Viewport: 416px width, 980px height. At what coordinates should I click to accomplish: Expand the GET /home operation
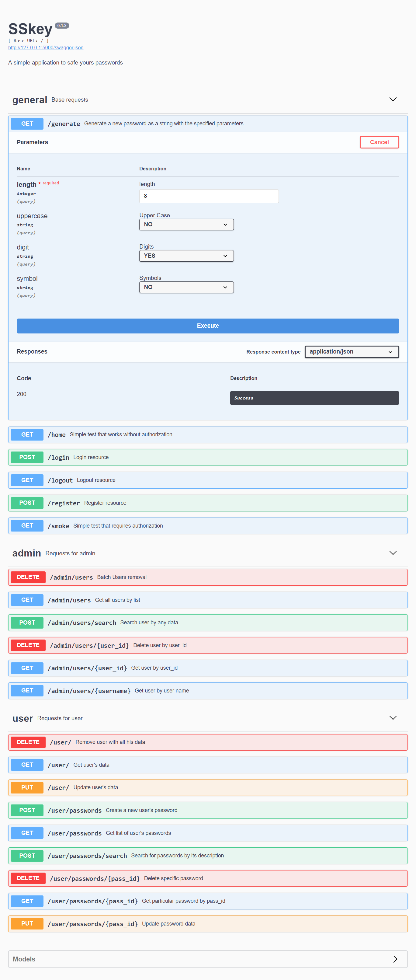[x=208, y=434]
